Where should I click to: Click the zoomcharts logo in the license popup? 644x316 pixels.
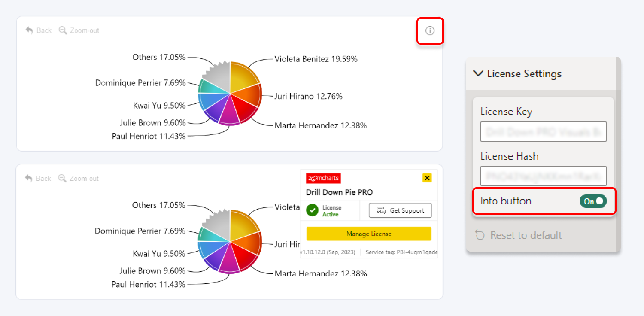coord(324,178)
